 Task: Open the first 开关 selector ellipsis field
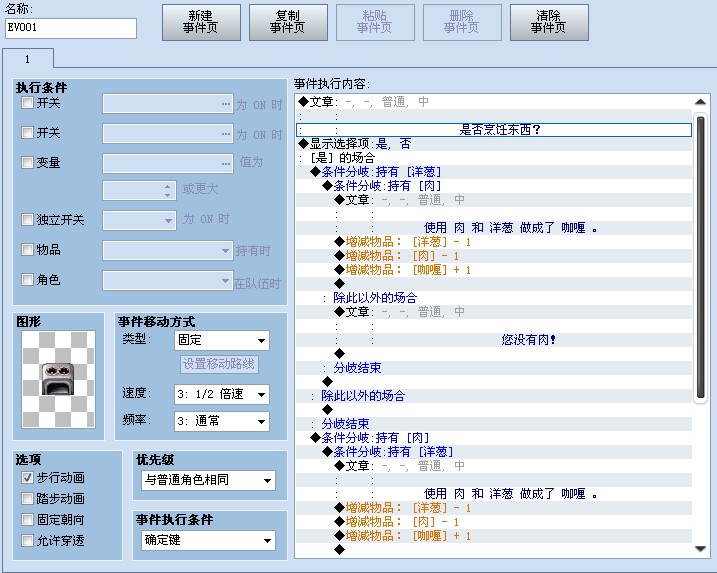tap(168, 104)
